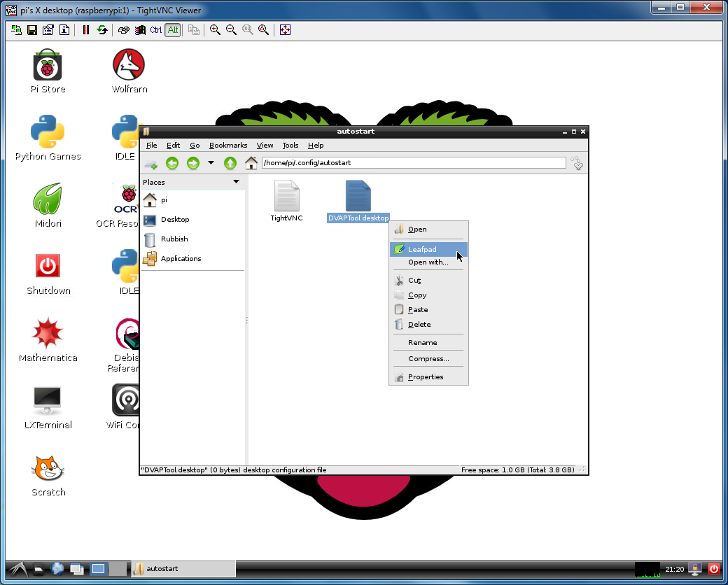Open Python Games desktop shortcut
The height and width of the screenshot is (585, 728).
48,138
